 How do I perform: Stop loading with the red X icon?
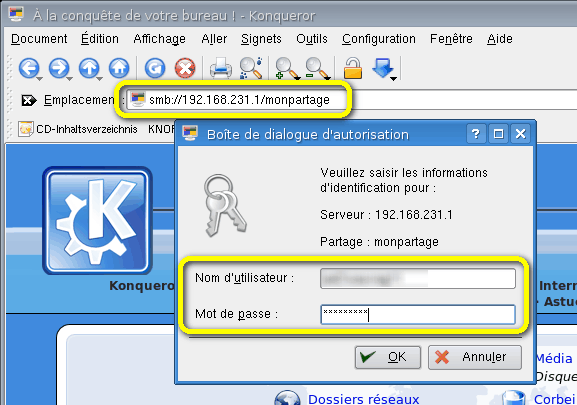[x=185, y=68]
